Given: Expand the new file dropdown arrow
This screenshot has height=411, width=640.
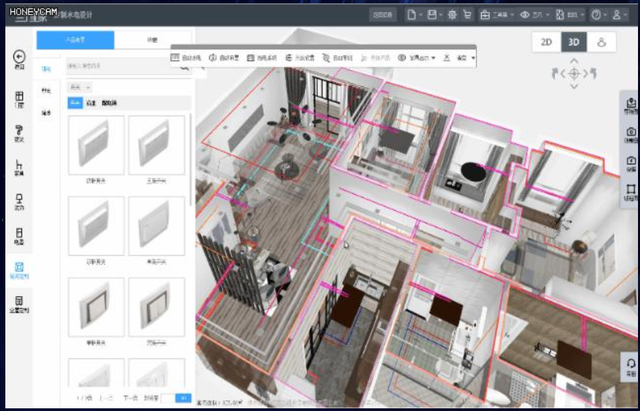Looking at the screenshot, I should pos(420,15).
